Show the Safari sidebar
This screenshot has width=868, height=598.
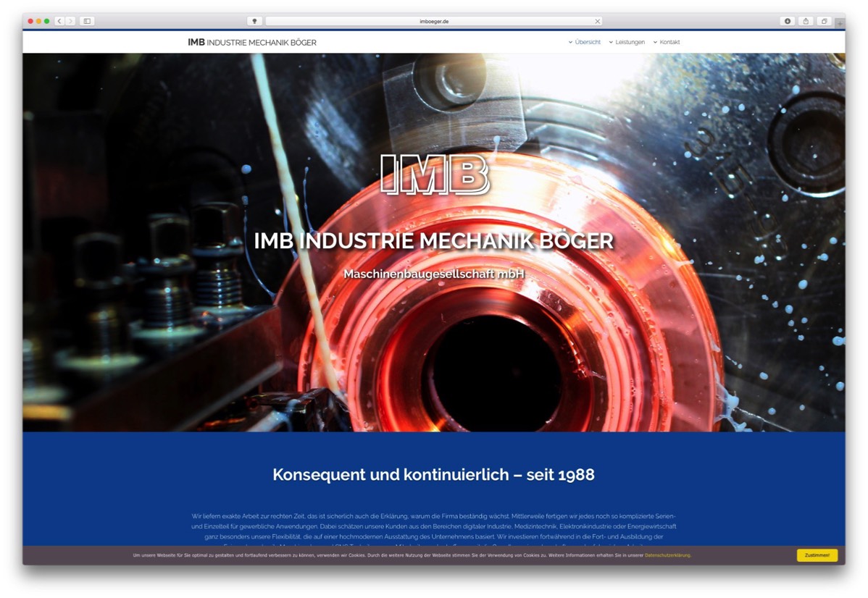87,22
